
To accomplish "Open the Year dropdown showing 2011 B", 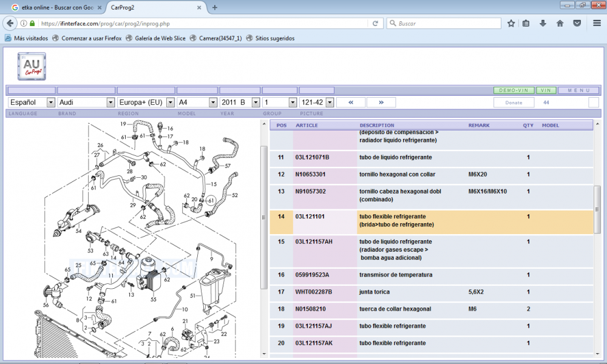I will (240, 103).
